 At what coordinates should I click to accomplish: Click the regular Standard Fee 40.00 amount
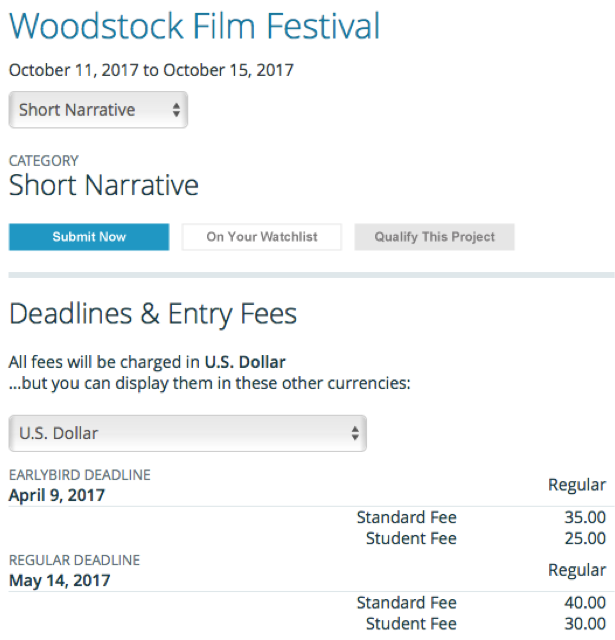click(585, 602)
